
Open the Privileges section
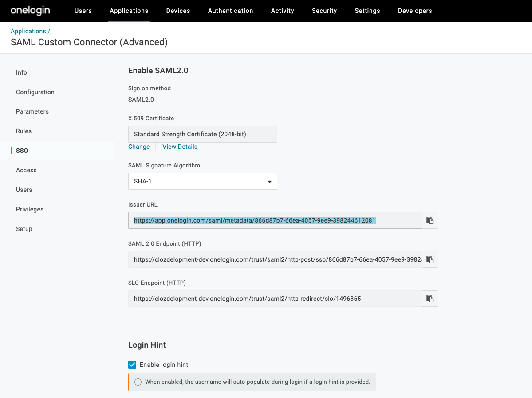coord(29,209)
